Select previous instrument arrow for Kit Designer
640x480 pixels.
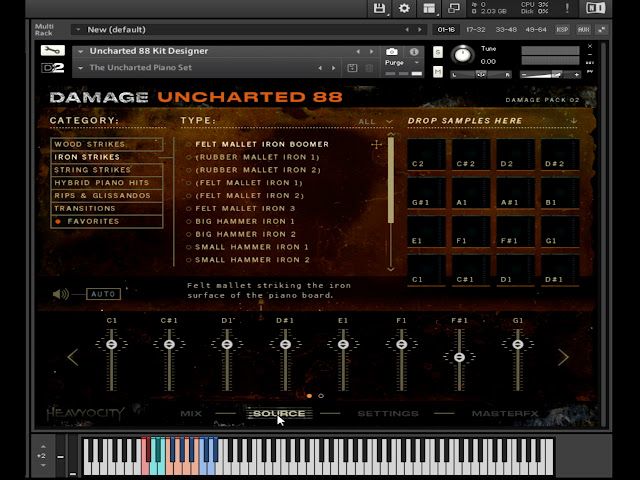pyautogui.click(x=358, y=51)
